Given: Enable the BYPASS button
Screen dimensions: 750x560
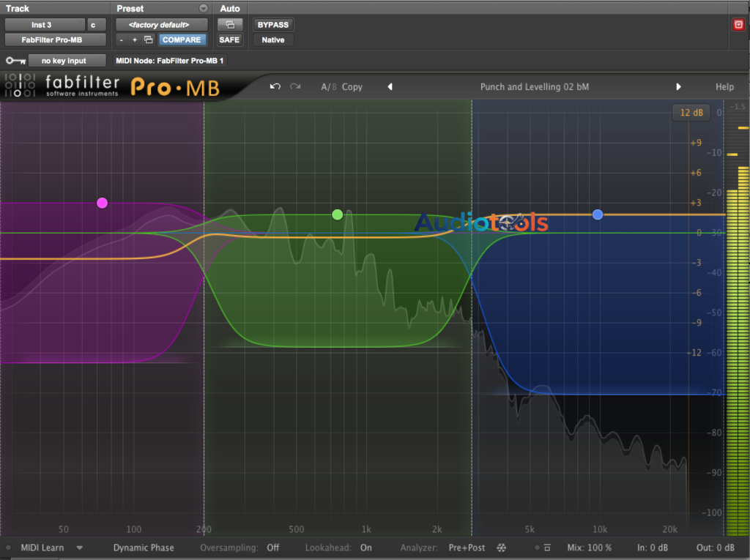Looking at the screenshot, I should point(272,24).
